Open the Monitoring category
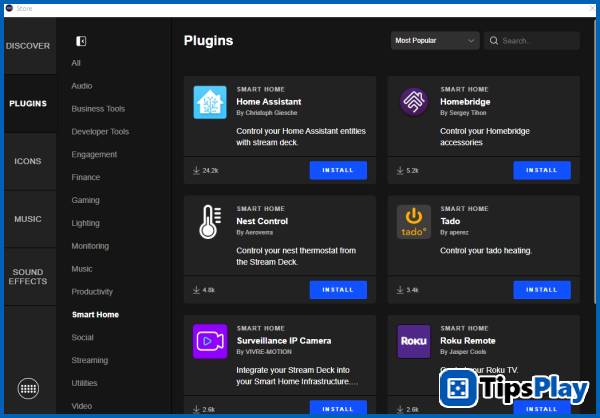 tap(90, 246)
